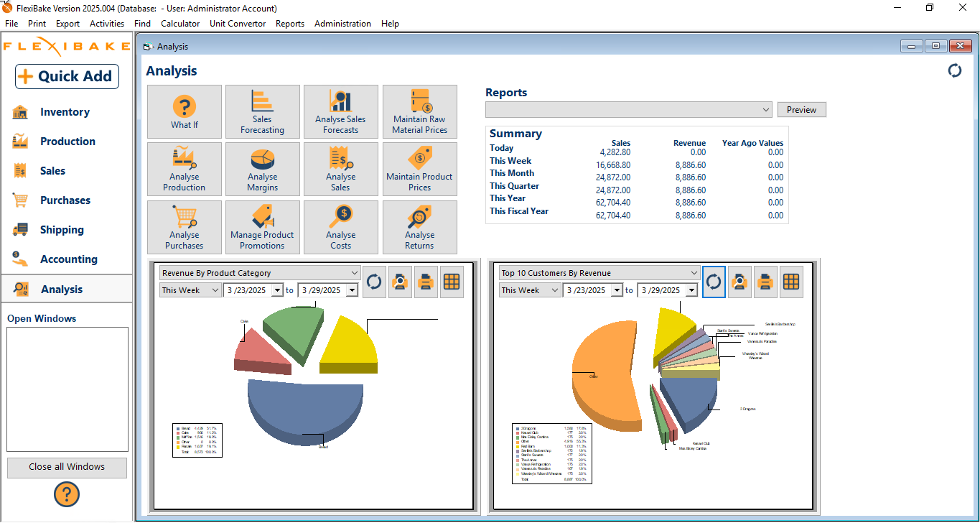Open the Reports menu in menu bar

pos(290,24)
